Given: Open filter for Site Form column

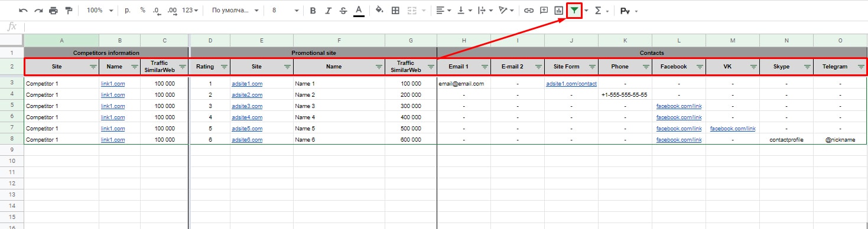Looking at the screenshot, I should [592, 67].
